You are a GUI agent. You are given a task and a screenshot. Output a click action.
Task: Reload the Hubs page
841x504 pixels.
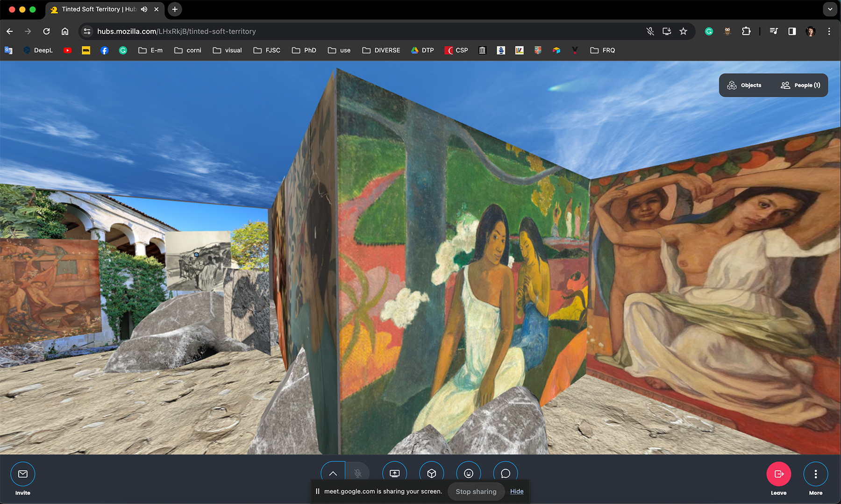point(46,31)
